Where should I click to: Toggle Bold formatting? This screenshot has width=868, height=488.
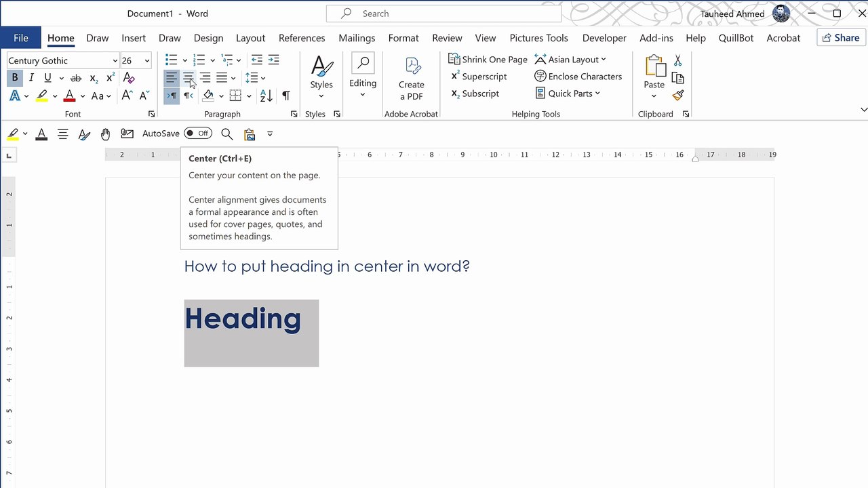pos(14,78)
